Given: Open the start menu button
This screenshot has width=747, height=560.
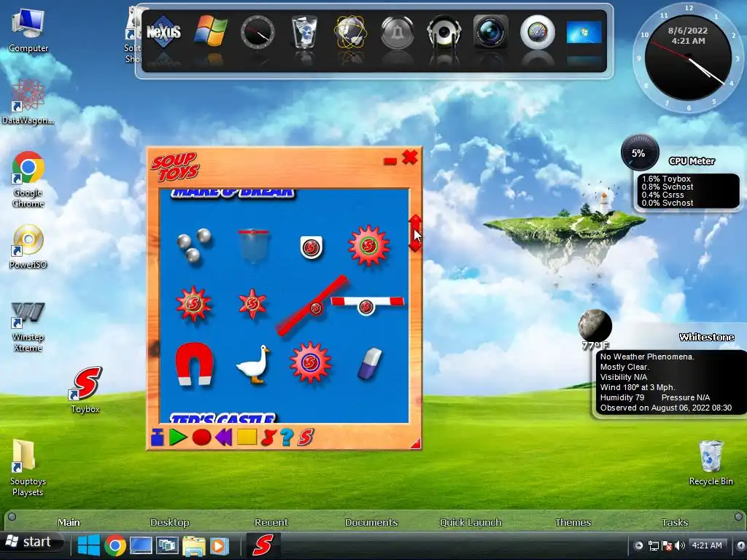Looking at the screenshot, I should (x=32, y=542).
